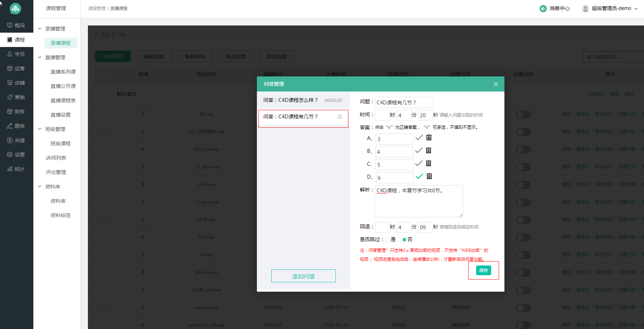Click the 保存 button to save question

pyautogui.click(x=483, y=271)
